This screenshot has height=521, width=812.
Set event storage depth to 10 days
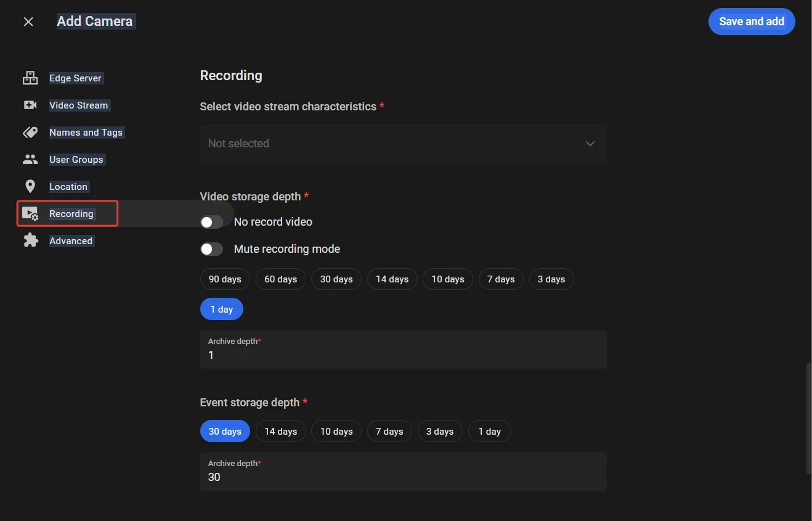[x=336, y=432]
